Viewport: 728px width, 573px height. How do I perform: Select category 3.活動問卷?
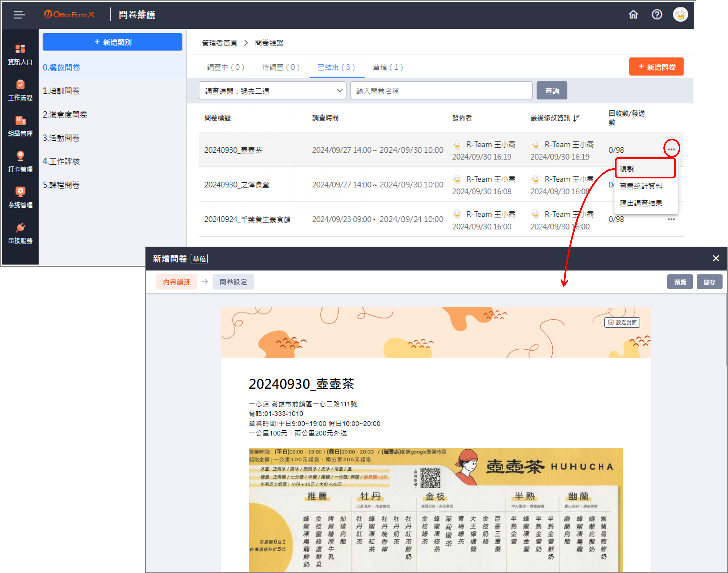(x=112, y=138)
